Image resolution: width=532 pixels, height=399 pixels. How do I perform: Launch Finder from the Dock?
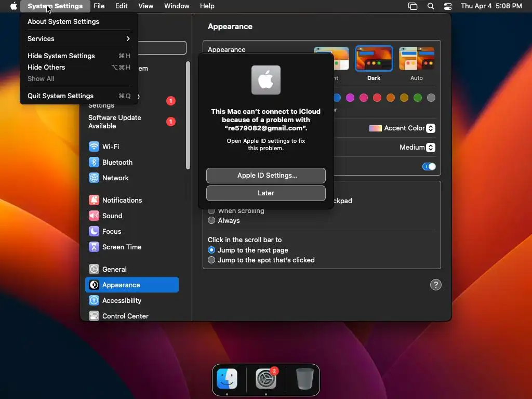tap(227, 379)
